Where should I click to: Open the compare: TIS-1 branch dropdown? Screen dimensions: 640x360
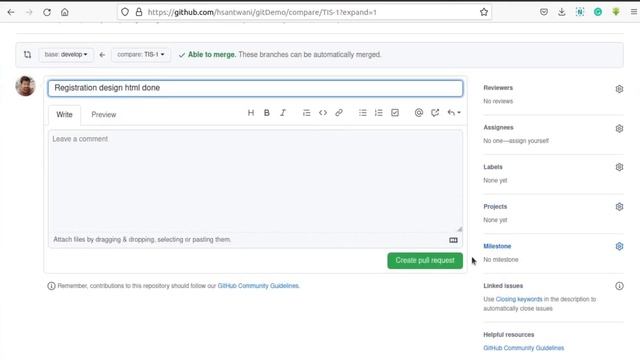(x=140, y=55)
